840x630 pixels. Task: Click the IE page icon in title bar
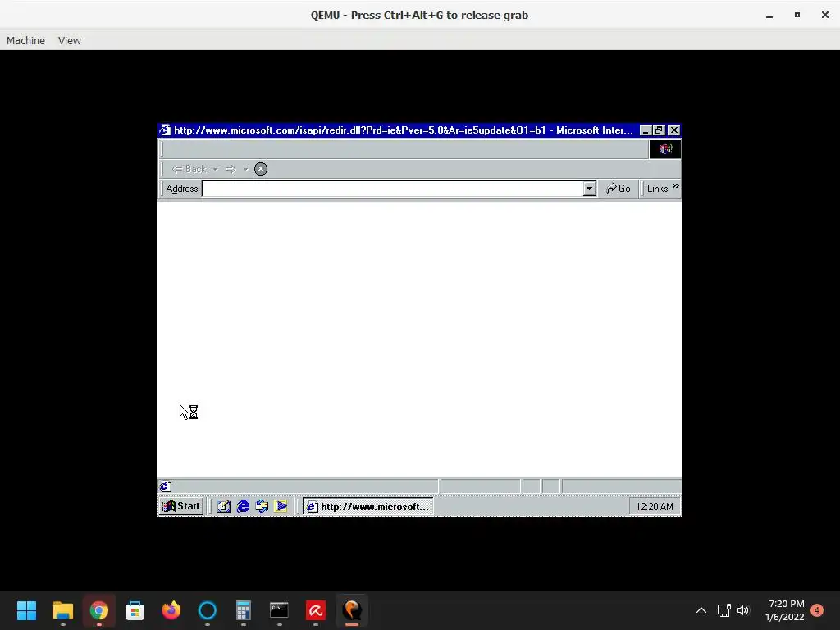pyautogui.click(x=165, y=130)
